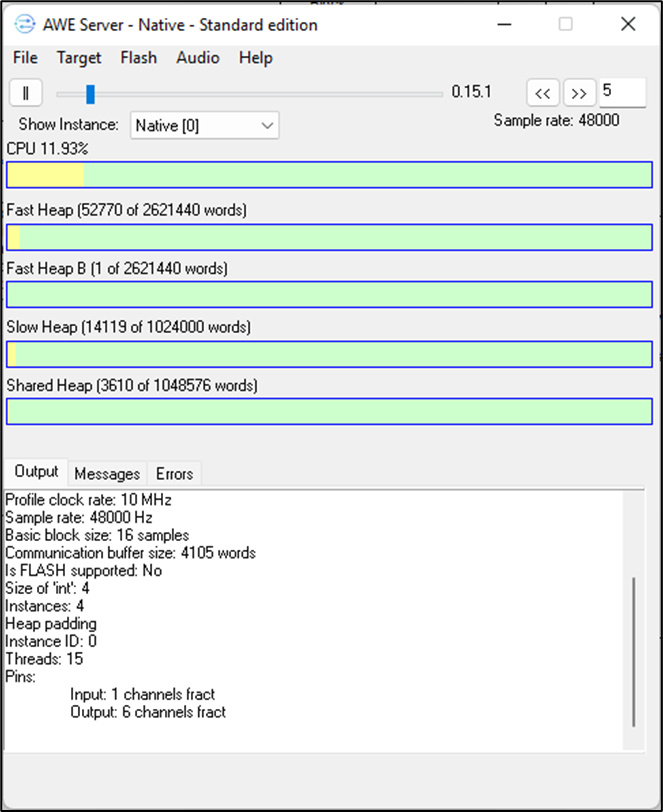Screen dimensions: 663x812
Task: Pause audio using the pause button
Action: tap(25, 93)
